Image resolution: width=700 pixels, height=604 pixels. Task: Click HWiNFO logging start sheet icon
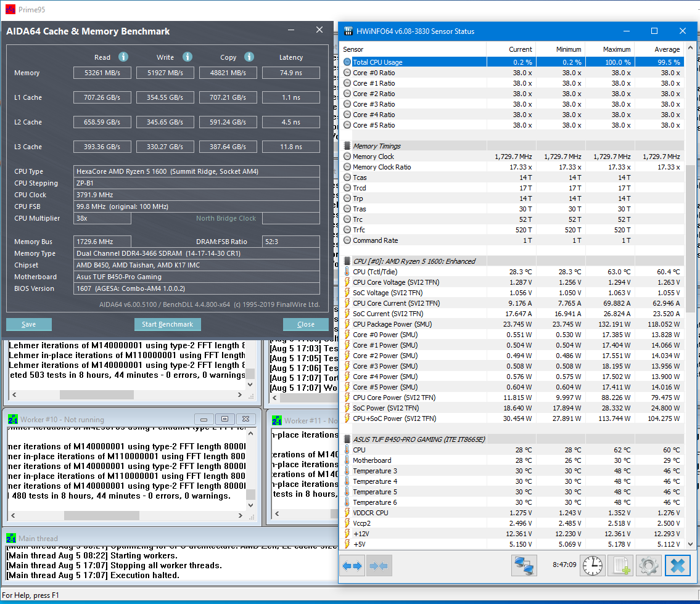point(622,566)
